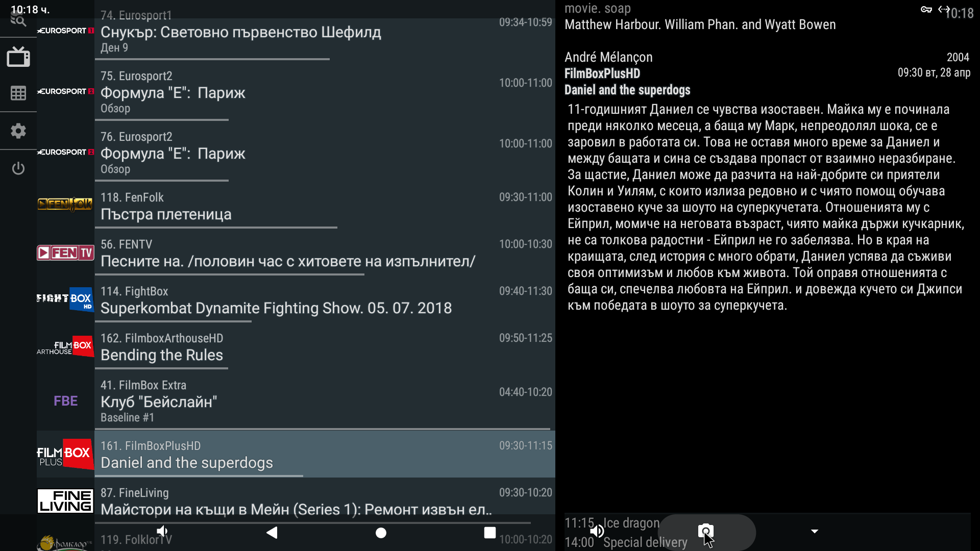Tap the Android home circle button
This screenshot has width=980, height=551.
pyautogui.click(x=381, y=533)
